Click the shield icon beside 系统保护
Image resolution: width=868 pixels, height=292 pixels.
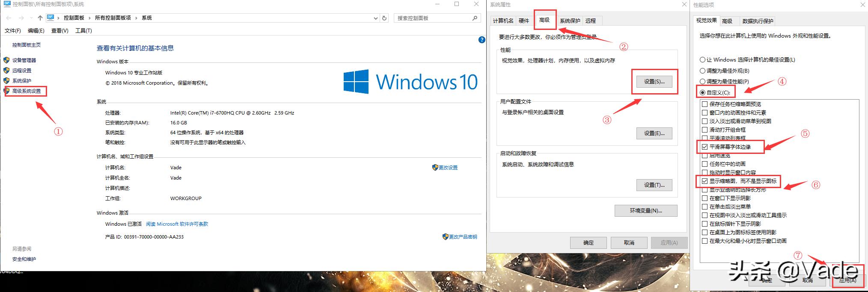(6, 81)
